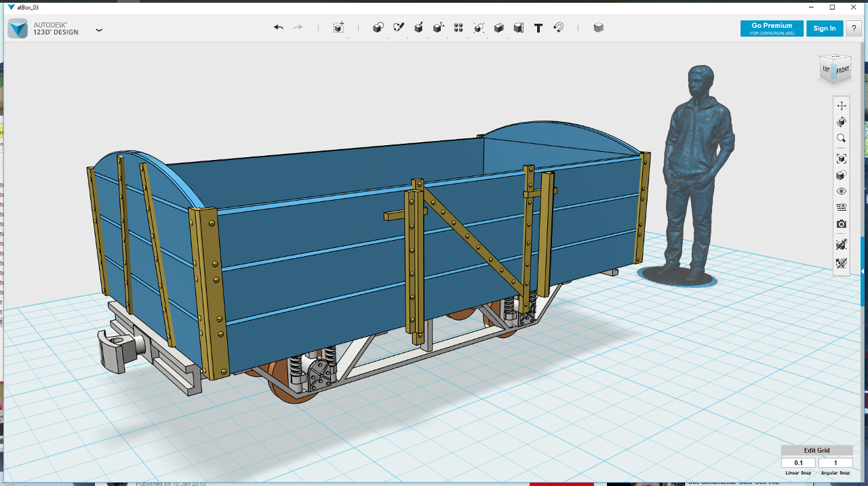Select the Measure tool

[518, 28]
